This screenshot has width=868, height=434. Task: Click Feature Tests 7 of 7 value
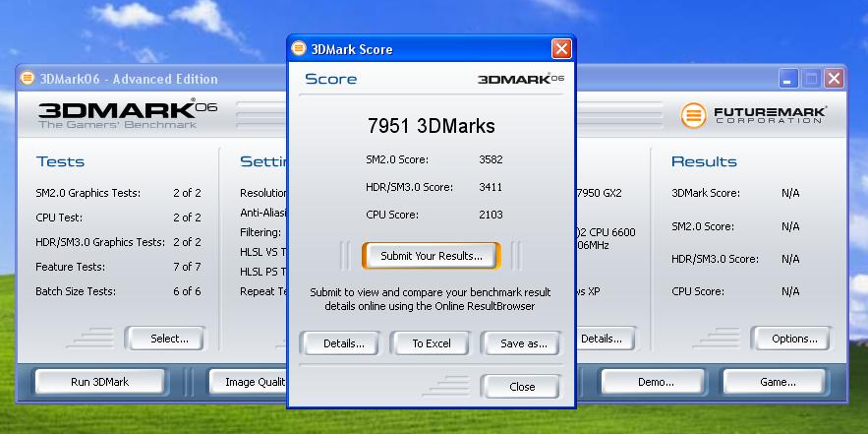pos(187,267)
